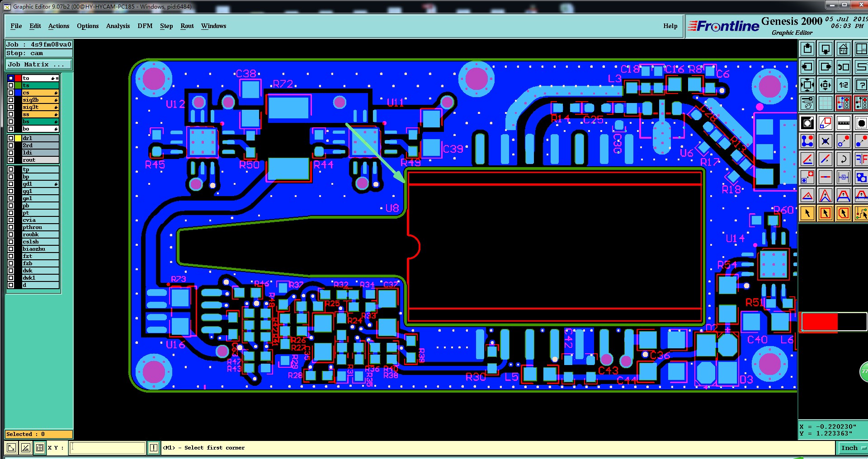The height and width of the screenshot is (459, 868).
Task: Expand the Analysis menu
Action: coord(118,26)
